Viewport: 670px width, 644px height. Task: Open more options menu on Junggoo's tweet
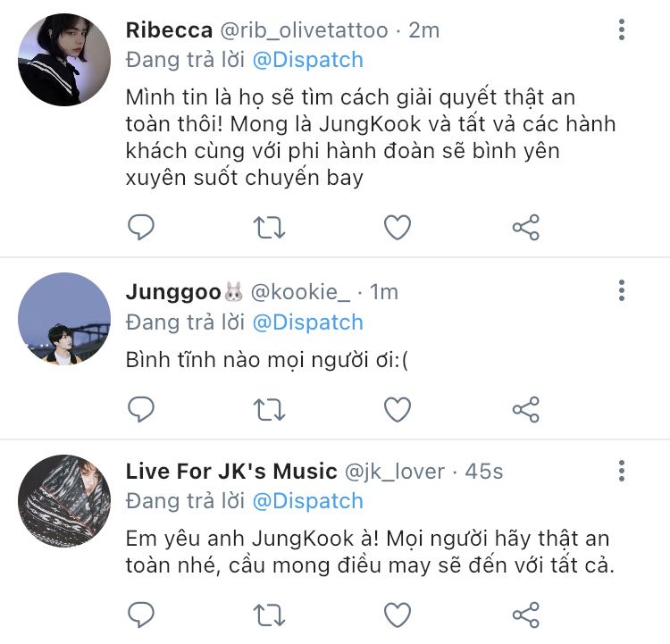622,290
